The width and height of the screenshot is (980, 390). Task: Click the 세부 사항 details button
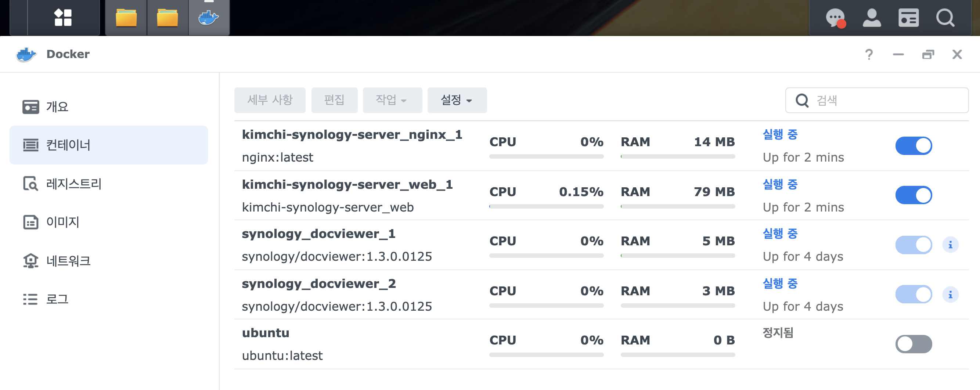[270, 100]
